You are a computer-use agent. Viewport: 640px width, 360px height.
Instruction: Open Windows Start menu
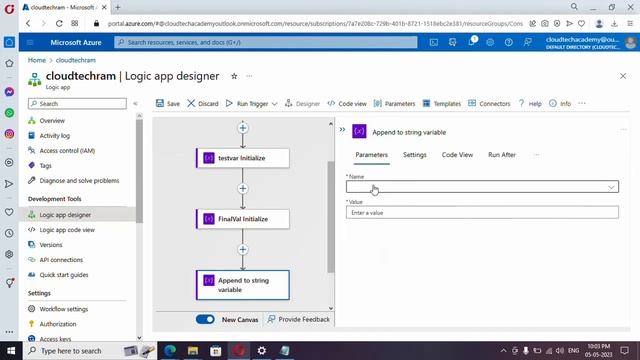(11, 351)
